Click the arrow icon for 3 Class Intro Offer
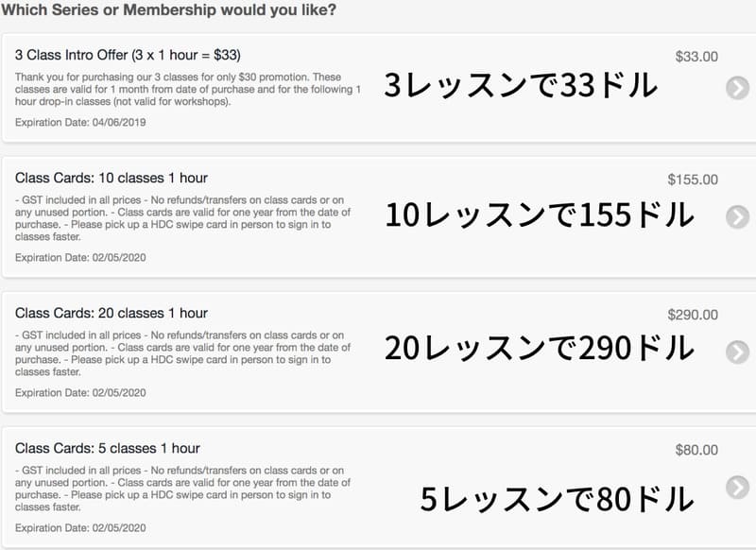Screen dimensions: 756x550 [x=738, y=88]
